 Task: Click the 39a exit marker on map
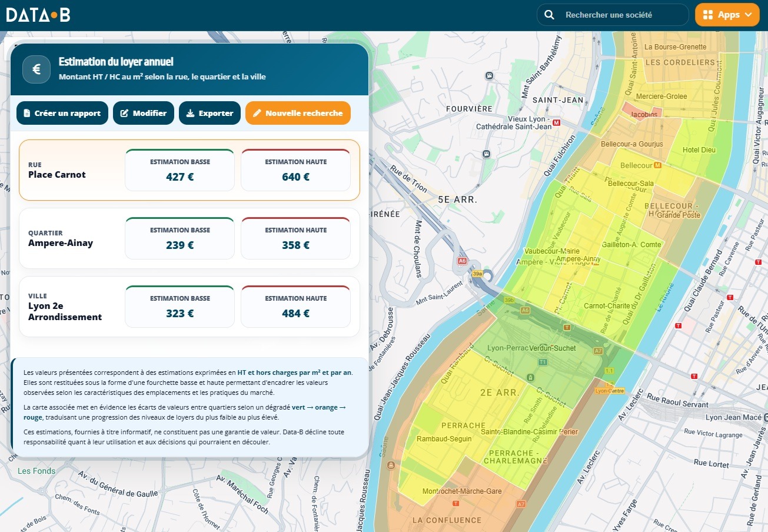[477, 274]
